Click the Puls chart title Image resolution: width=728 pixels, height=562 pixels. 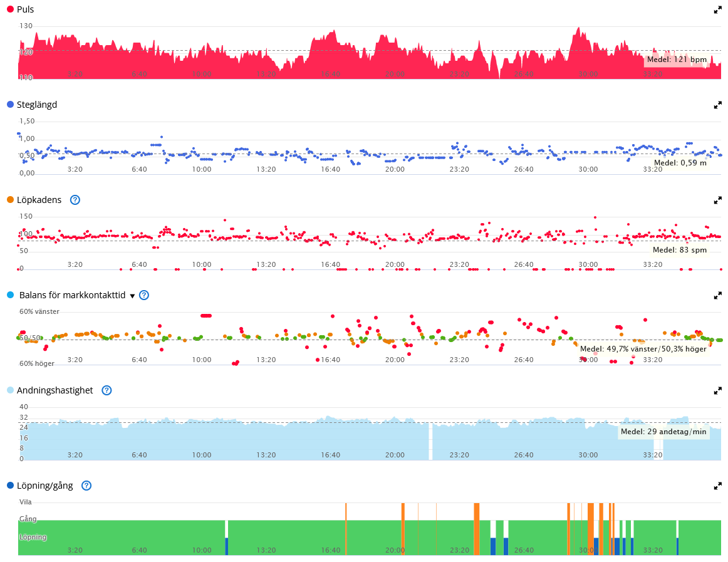[x=25, y=9]
